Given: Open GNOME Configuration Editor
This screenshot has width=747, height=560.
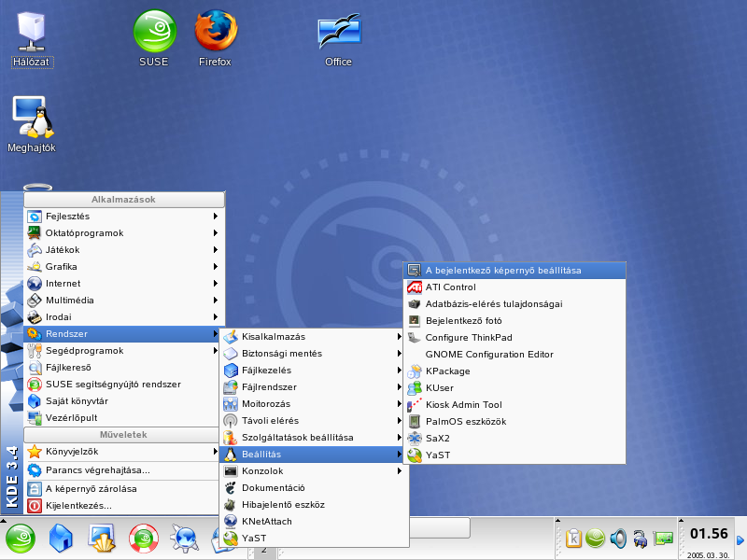Looking at the screenshot, I should 514,355.
